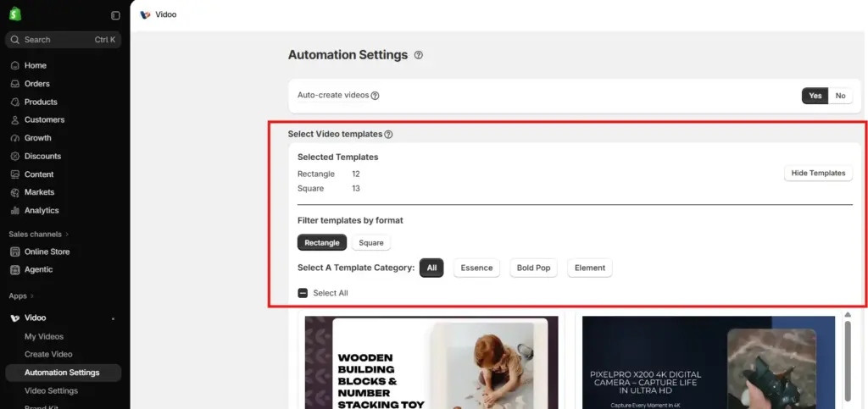
Task: Click the Orders inbox icon
Action: (x=15, y=84)
